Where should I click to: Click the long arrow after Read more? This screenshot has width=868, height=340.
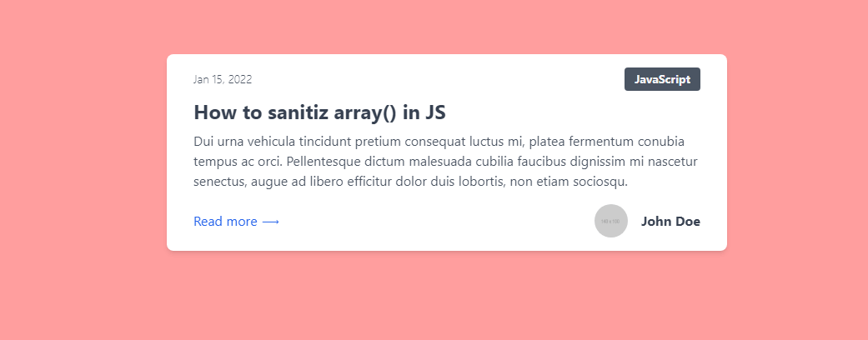pyautogui.click(x=271, y=222)
